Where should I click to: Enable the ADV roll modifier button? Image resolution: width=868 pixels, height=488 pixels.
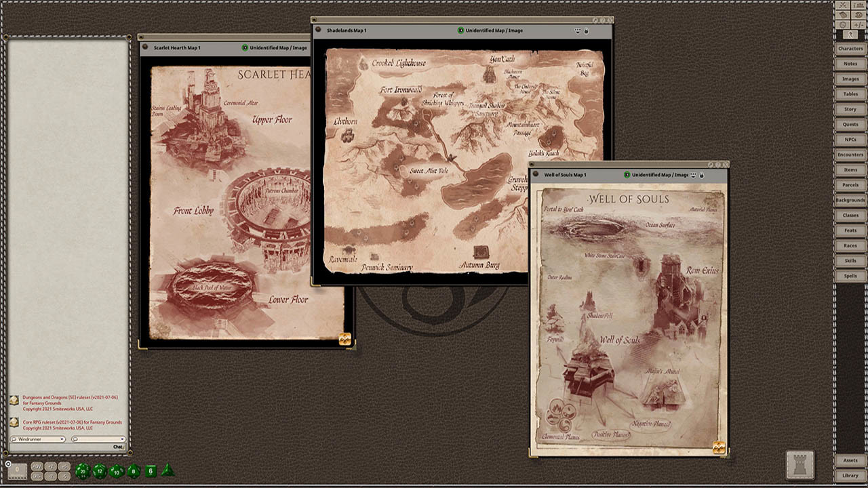point(37,468)
